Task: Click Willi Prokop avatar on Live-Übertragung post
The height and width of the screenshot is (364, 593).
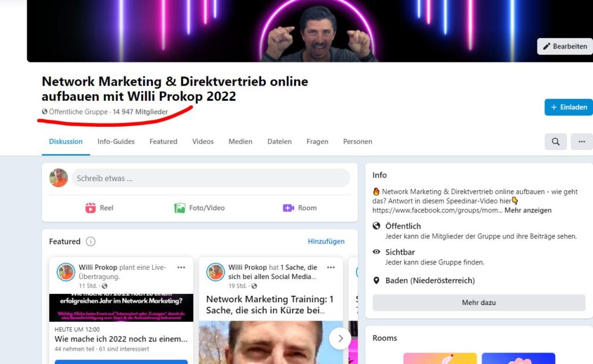Action: (x=66, y=272)
